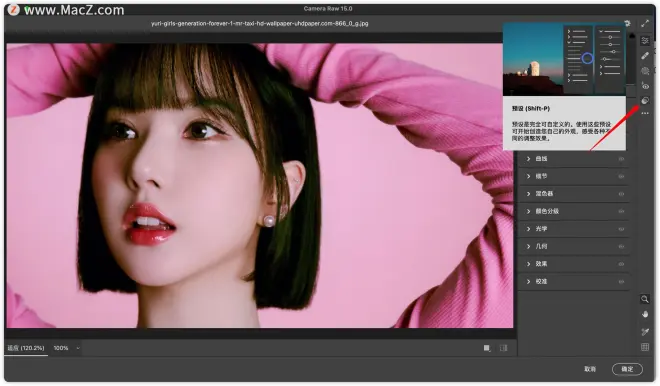
Task: Toggle visibility eye for 细节 panel
Action: (621, 176)
